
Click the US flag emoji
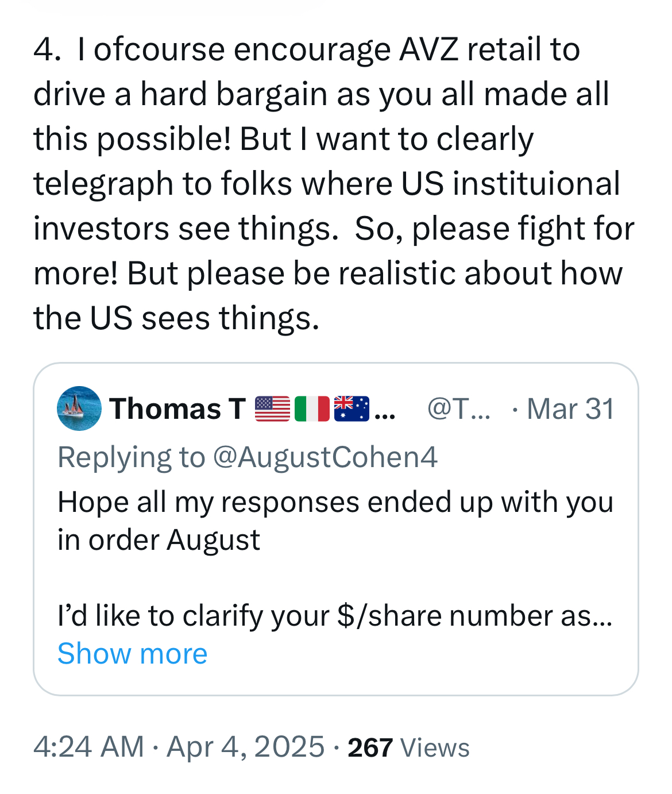[x=272, y=408]
